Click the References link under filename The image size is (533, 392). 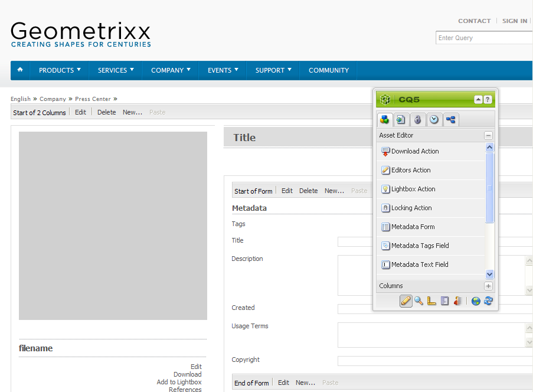(185, 389)
